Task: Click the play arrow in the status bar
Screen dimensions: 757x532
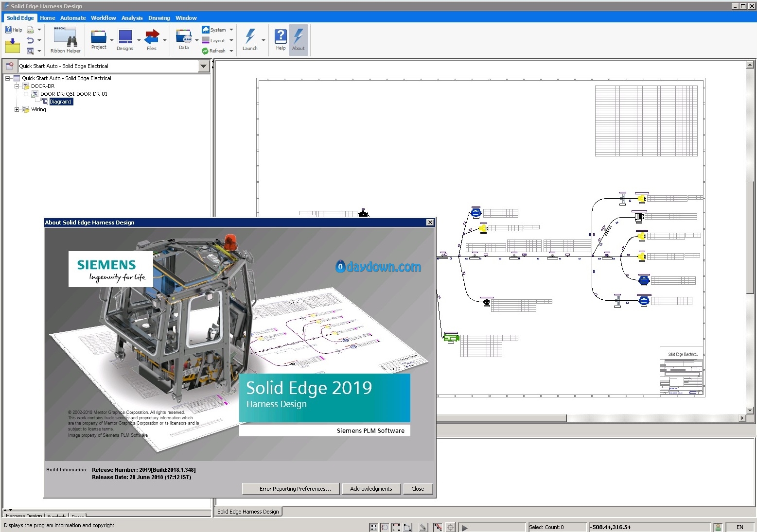Action: point(464,528)
